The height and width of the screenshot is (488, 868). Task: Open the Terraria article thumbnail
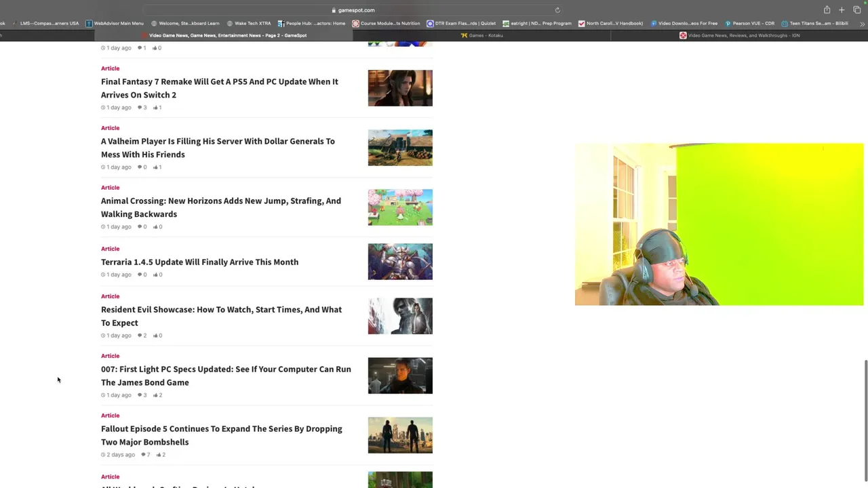(x=400, y=262)
